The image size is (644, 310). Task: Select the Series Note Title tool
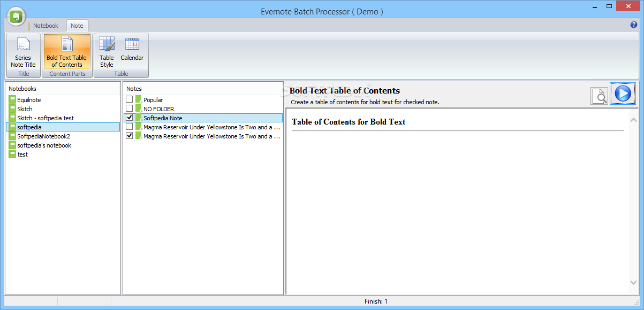click(x=23, y=52)
